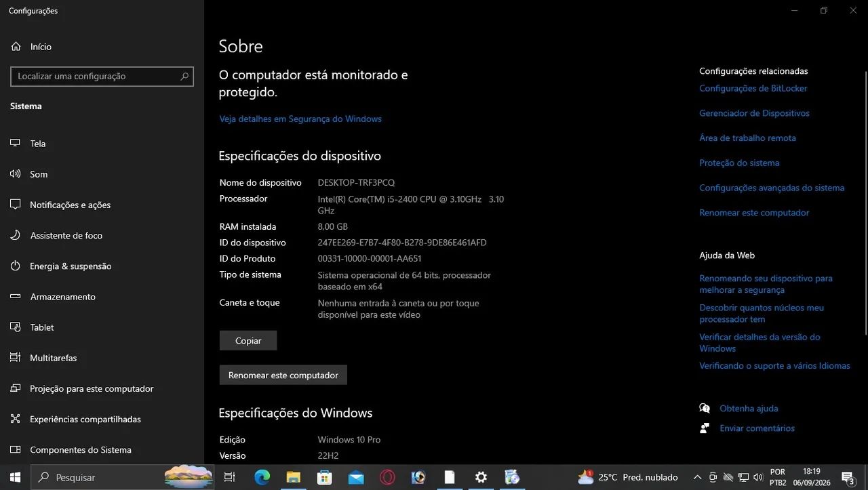This screenshot has width=868, height=490.
Task: Select device name DESKTOP-TRF3PCQ
Action: 356,182
